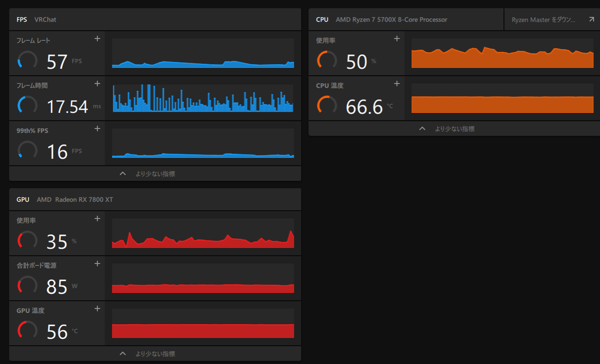
Task: Click the blue frame time bar graph
Action: coord(203,98)
